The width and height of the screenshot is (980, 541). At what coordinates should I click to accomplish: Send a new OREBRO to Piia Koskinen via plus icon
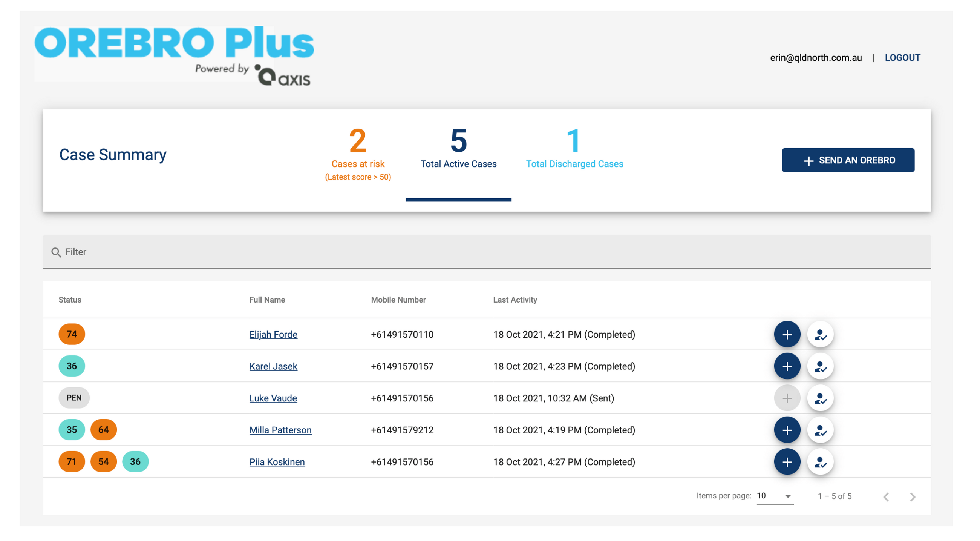coord(787,462)
